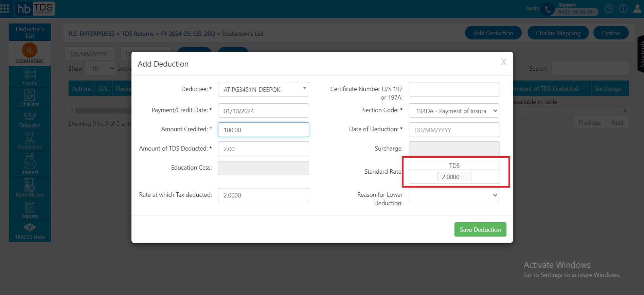The image size is (644, 295).
Task: Open Deductees in the sidebar
Action: pos(30,141)
